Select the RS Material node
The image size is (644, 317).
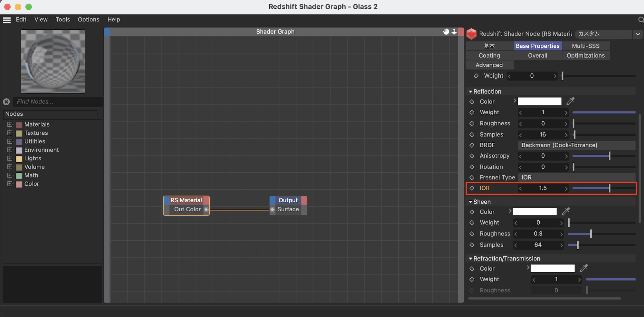tap(186, 200)
